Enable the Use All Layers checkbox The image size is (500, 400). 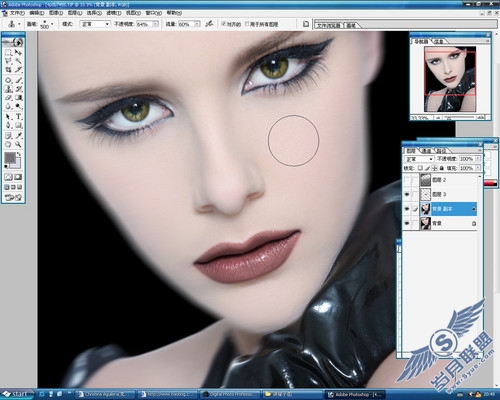pos(247,24)
